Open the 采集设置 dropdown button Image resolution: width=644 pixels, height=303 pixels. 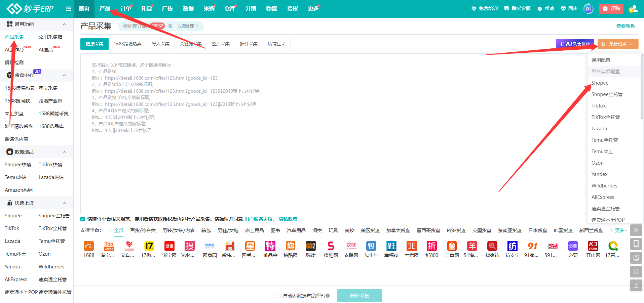point(618,44)
